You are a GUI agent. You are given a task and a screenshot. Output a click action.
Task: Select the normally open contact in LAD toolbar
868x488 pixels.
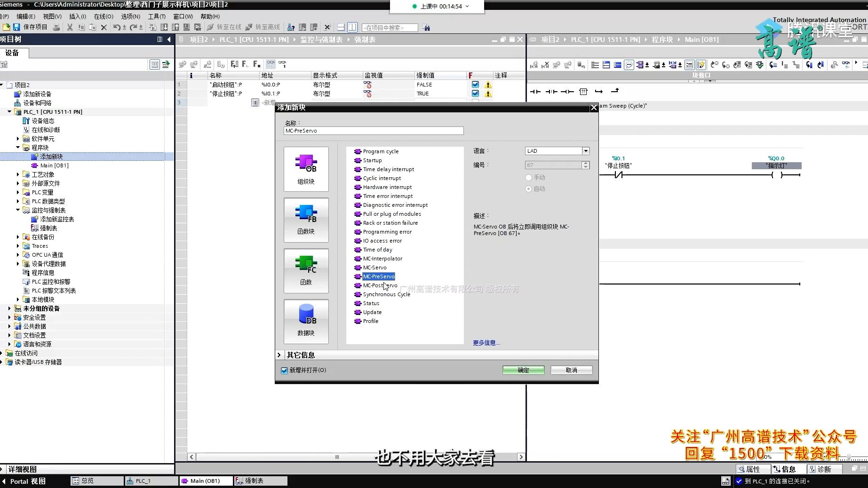pyautogui.click(x=536, y=91)
